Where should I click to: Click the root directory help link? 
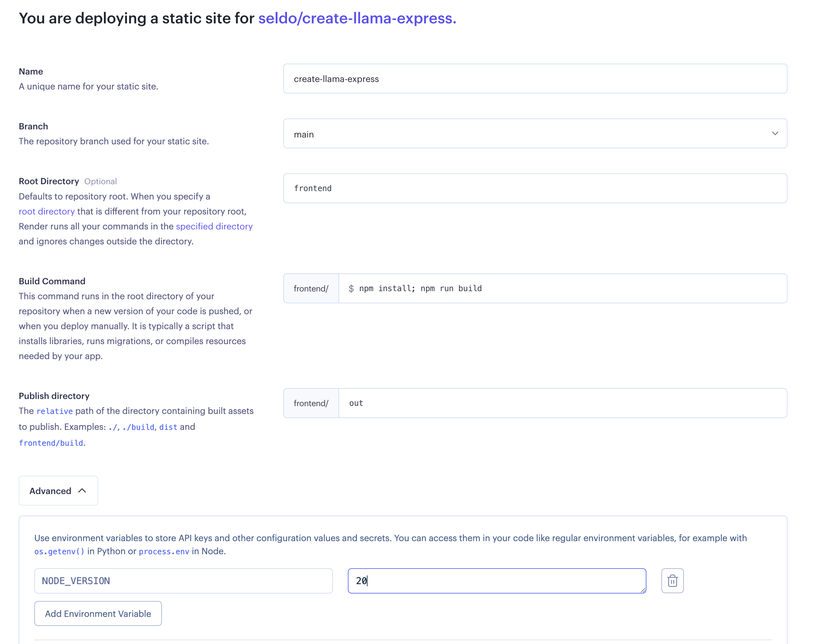(x=47, y=212)
